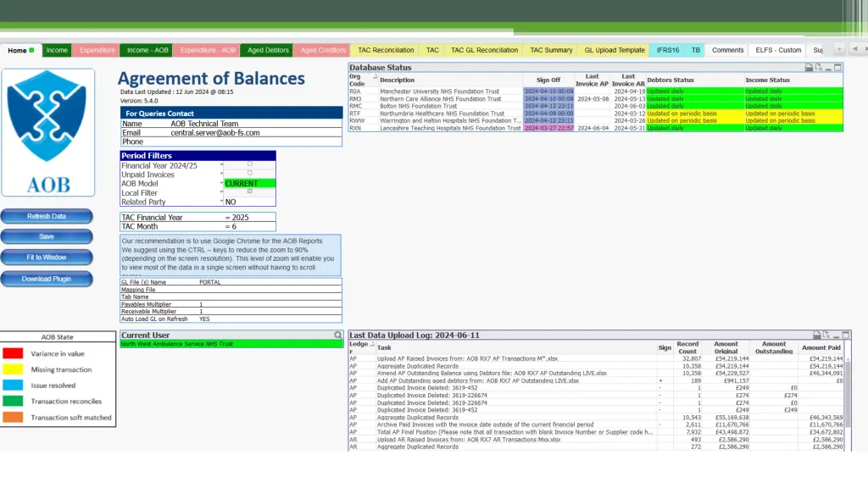Maximize the Database Status panel
Screen dimensions: 868x488
point(837,68)
